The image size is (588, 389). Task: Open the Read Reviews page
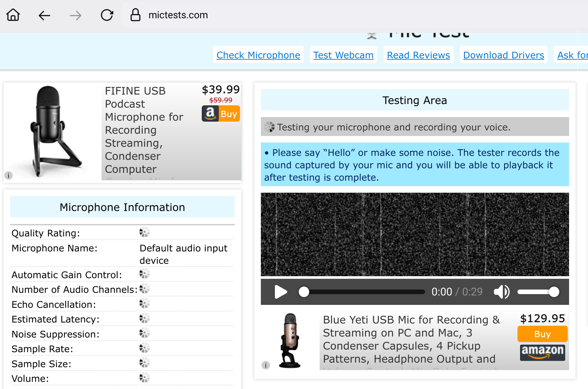click(x=418, y=55)
